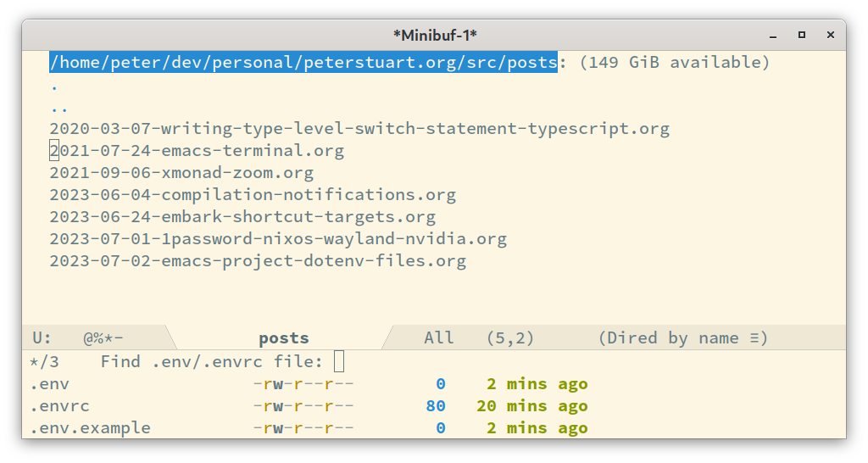Go to the parent directory '..' entry

(59, 109)
